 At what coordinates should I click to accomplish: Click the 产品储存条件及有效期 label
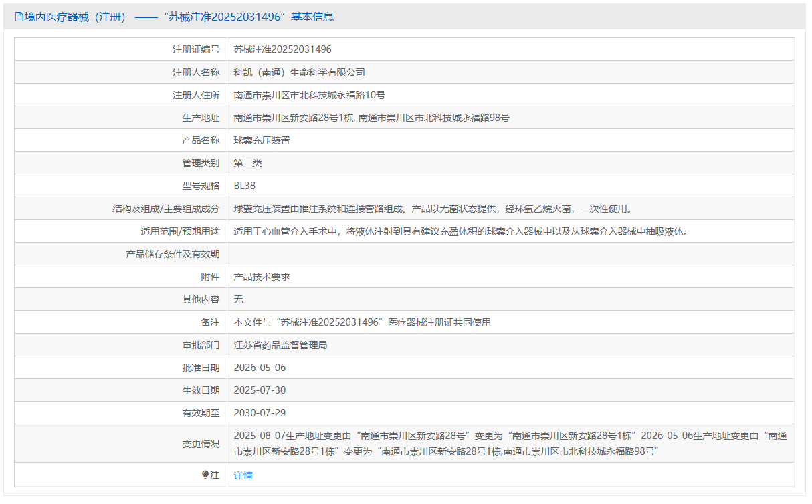[x=173, y=254]
